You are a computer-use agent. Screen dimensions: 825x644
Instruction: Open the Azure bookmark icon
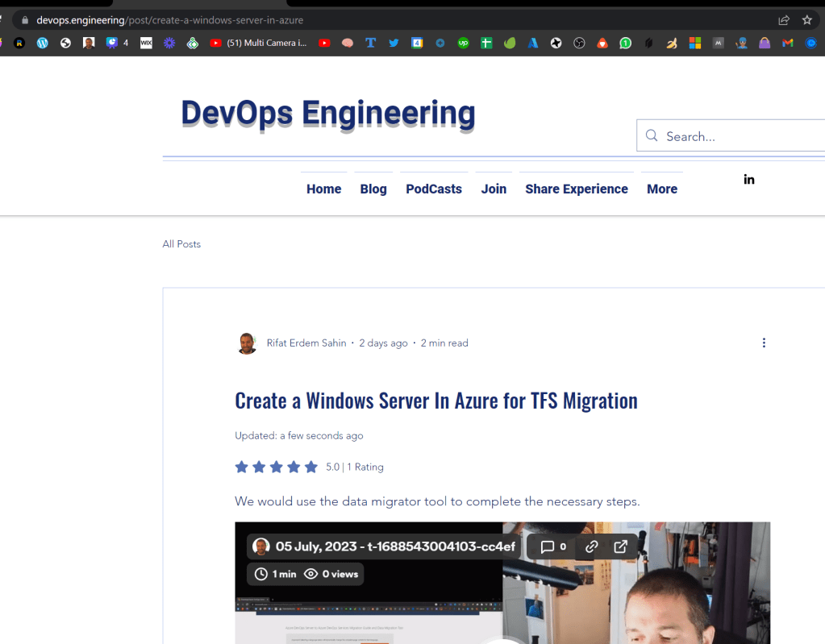pos(533,43)
